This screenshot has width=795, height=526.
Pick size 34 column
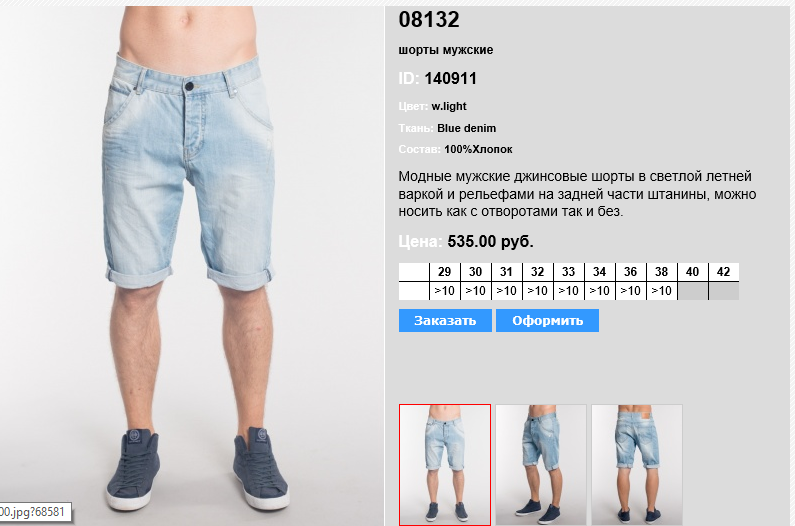pos(599,272)
